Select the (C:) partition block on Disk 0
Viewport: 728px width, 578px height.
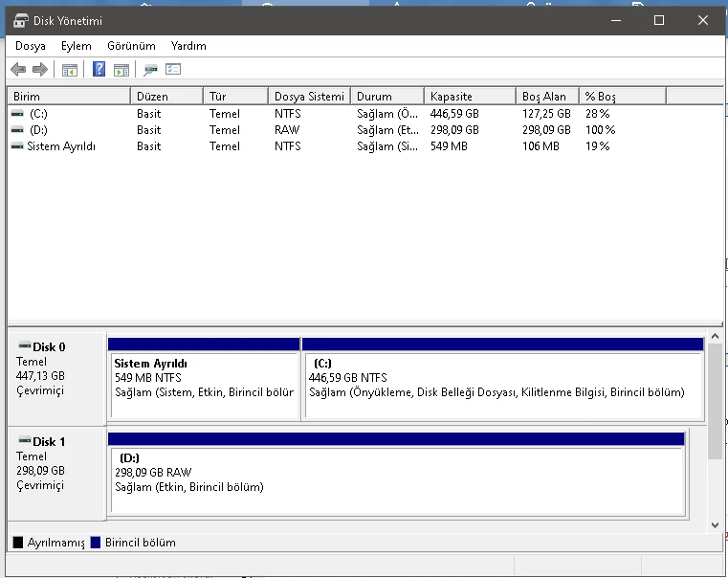click(x=502, y=385)
